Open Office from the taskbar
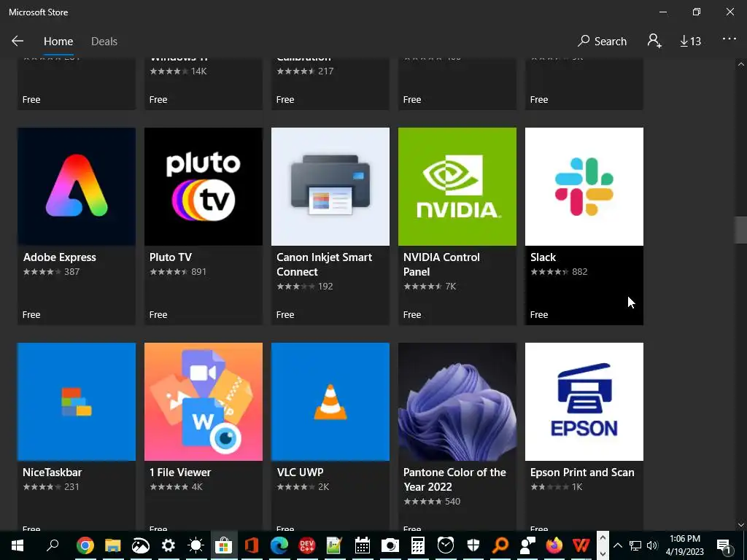Image resolution: width=747 pixels, height=560 pixels. coord(251,545)
